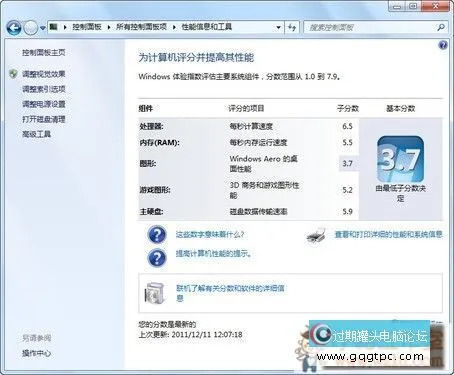Open 查看和打印详细的性能和系统信息 link
Viewport: 454px width, 375px height.
(x=388, y=235)
